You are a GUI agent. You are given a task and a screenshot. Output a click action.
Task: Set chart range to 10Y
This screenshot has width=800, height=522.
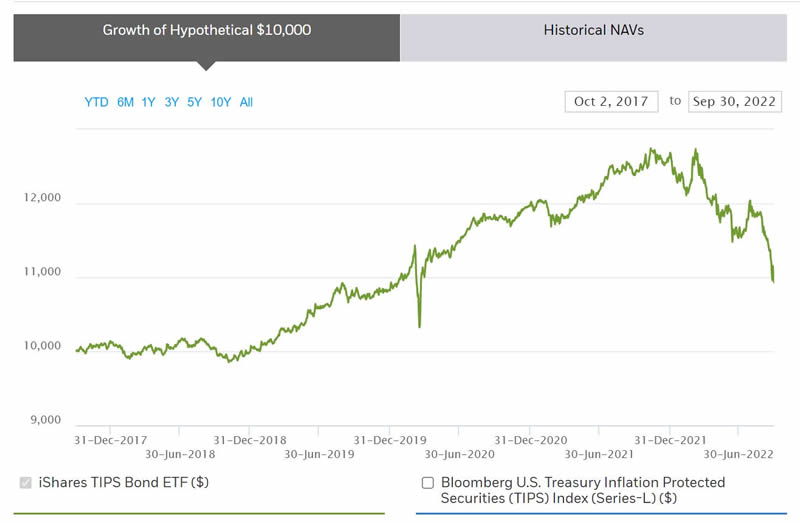point(221,102)
